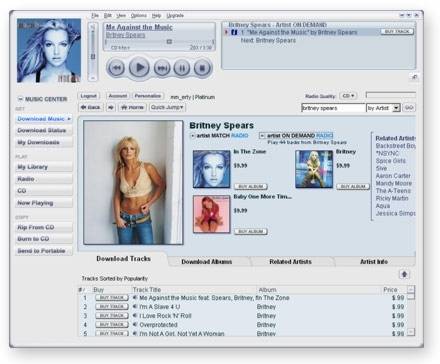This screenshot has width=440, height=364.
Task: Open the Radio Quality CD dropdown
Action: [348, 96]
